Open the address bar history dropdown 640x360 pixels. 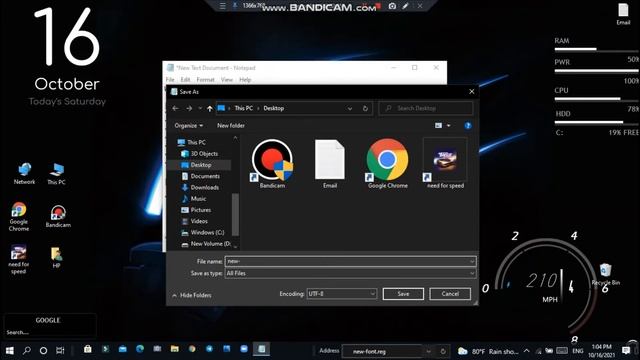[350, 109]
